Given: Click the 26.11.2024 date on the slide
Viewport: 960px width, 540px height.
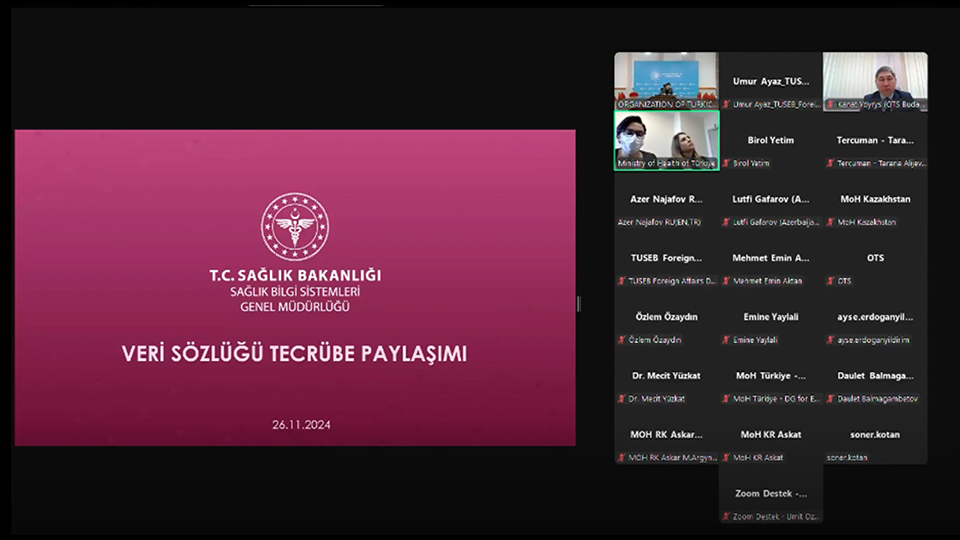Looking at the screenshot, I should (x=301, y=424).
